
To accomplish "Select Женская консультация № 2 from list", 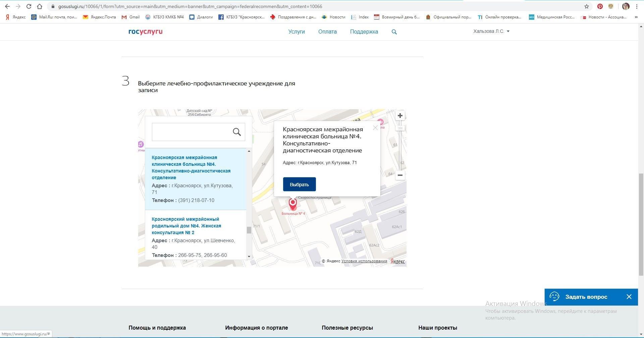I will [186, 226].
